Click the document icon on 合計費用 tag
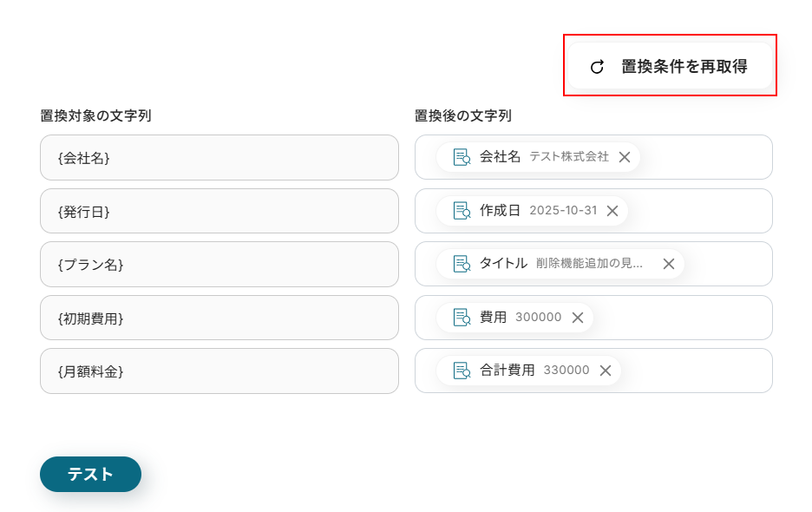 tap(462, 371)
